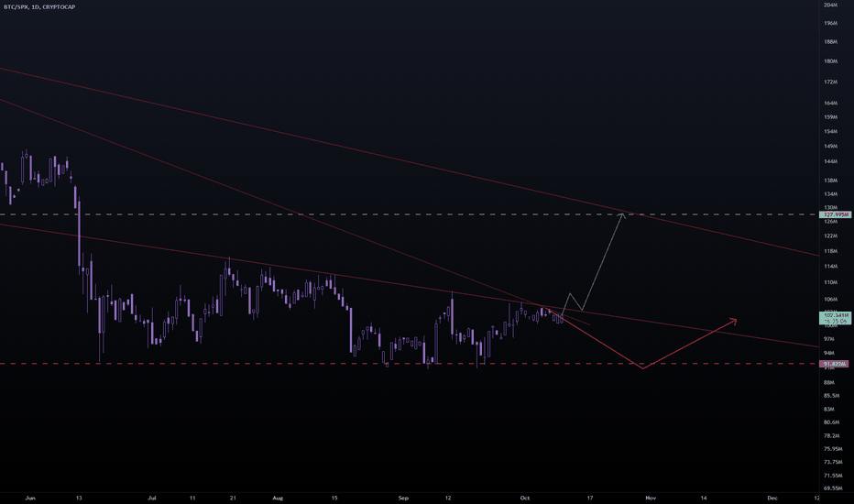Click the 11 date label after Jul

pyautogui.click(x=192, y=498)
